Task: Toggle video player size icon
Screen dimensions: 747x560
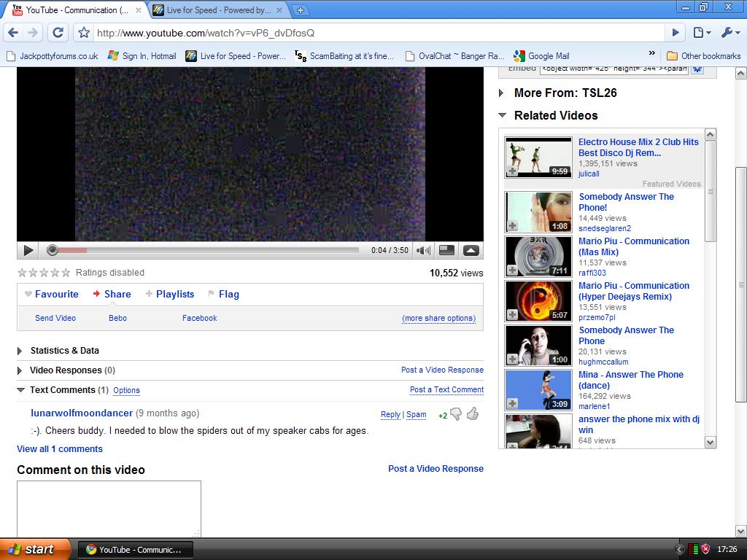Action: [x=446, y=251]
